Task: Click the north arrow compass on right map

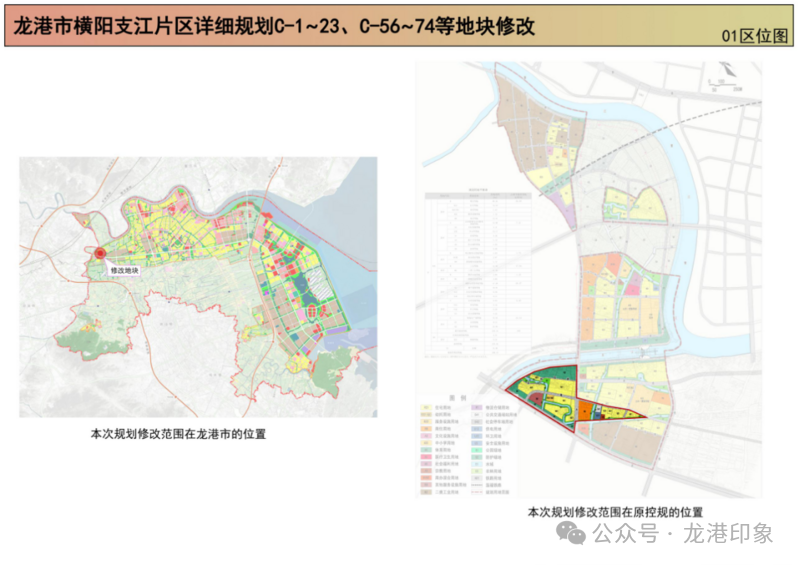Action: pos(728,69)
